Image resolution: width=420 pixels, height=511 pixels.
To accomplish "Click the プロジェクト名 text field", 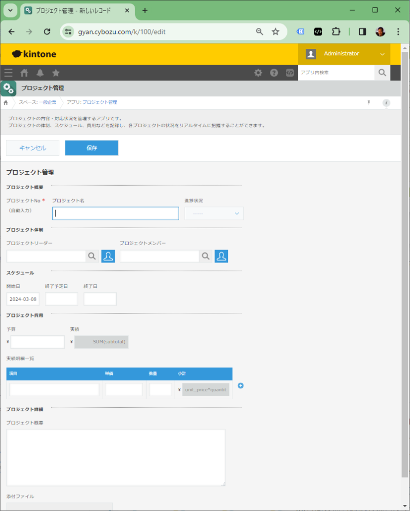I will pos(115,214).
